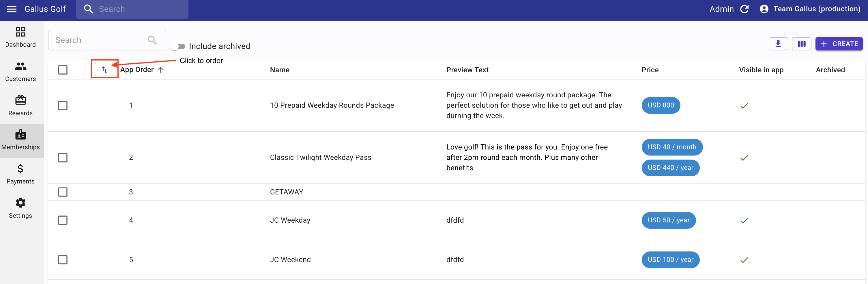This screenshot has height=284, width=868.
Task: Open Team Gallus account profile icon
Action: [x=764, y=9]
